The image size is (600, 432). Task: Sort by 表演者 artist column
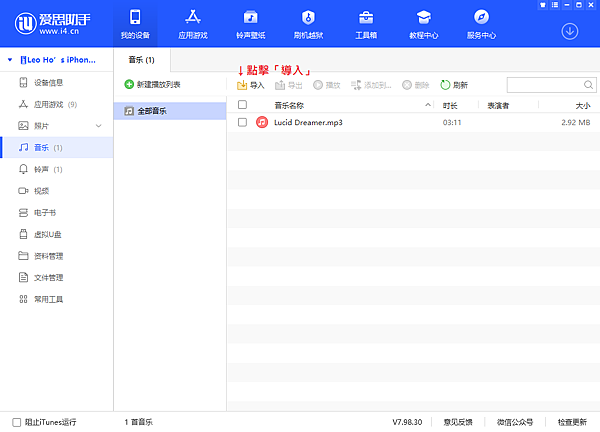pyautogui.click(x=498, y=106)
